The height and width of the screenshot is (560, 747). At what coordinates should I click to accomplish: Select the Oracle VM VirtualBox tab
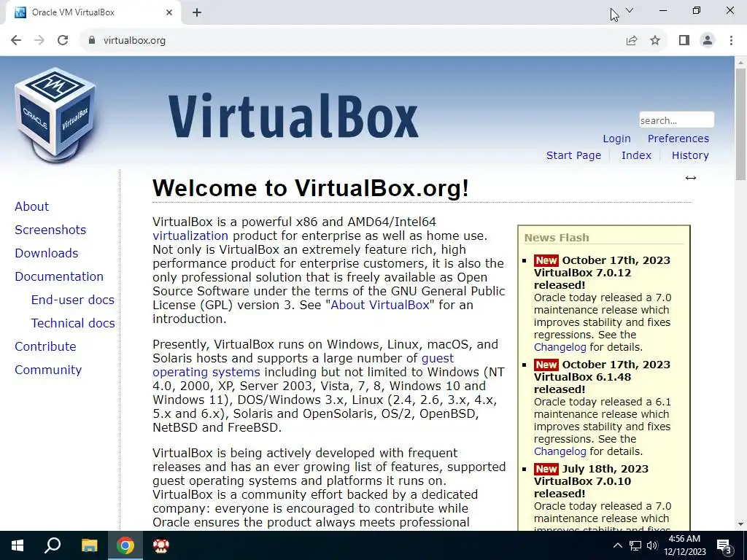[x=93, y=12]
